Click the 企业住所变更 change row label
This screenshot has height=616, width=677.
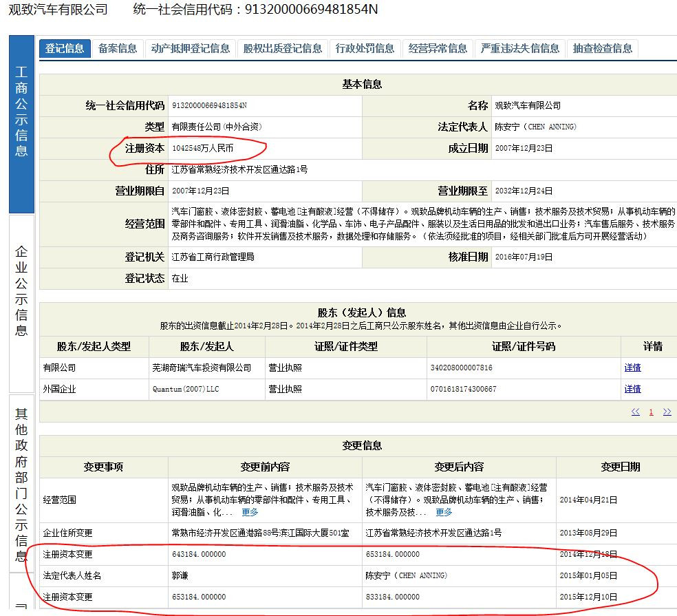tap(68, 533)
